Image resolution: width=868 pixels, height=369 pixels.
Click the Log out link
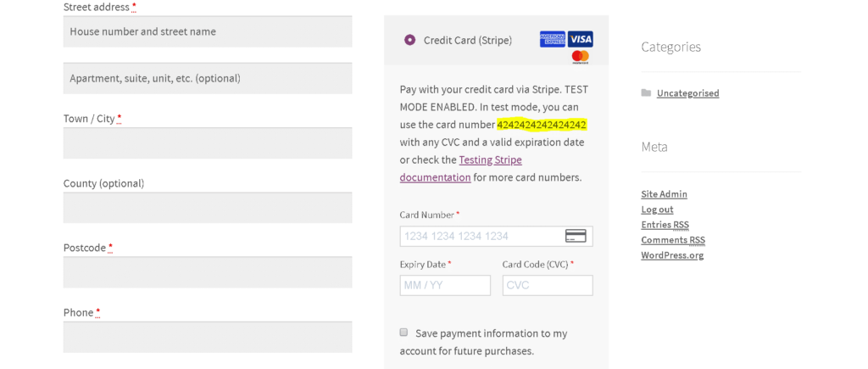657,210
